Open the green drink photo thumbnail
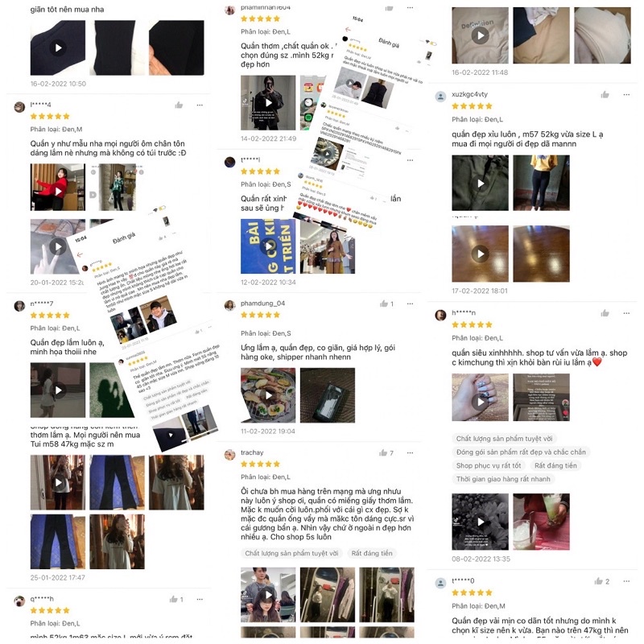The image size is (644, 644). [541, 522]
